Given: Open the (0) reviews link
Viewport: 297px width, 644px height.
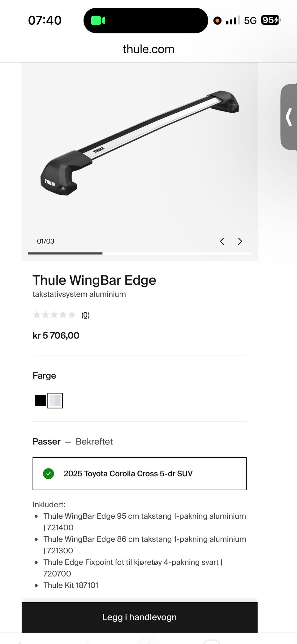Looking at the screenshot, I should (85, 315).
